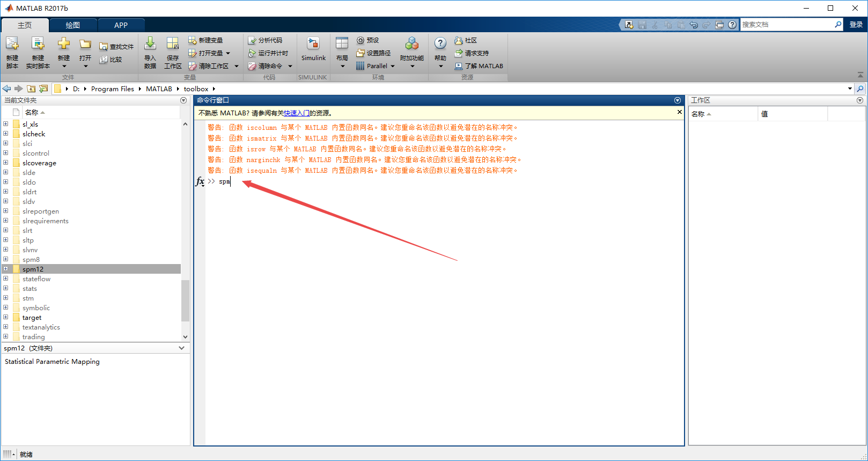Screen dimensions: 868x461
Task: Open the 清除命令 dropdown
Action: pyautogui.click(x=290, y=66)
